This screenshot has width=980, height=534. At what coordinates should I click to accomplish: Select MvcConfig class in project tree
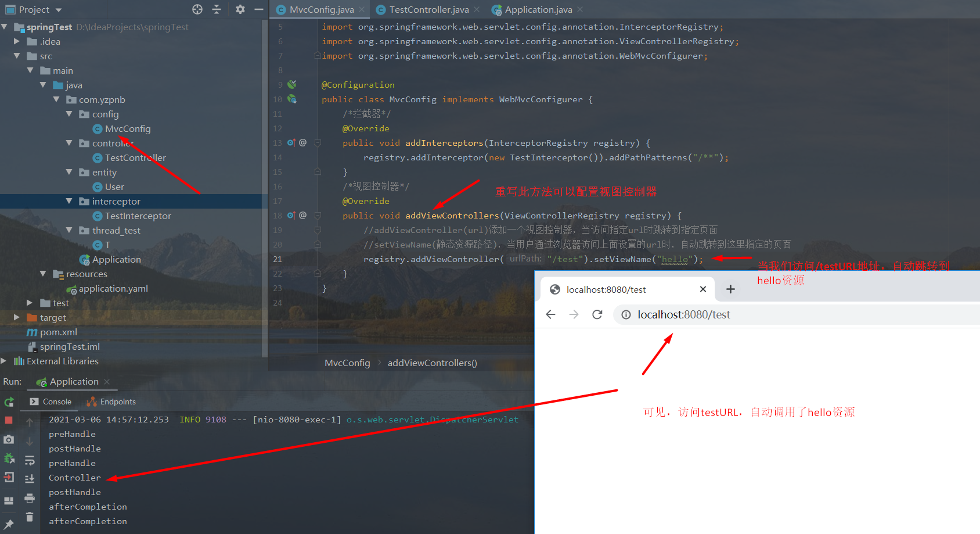[127, 128]
